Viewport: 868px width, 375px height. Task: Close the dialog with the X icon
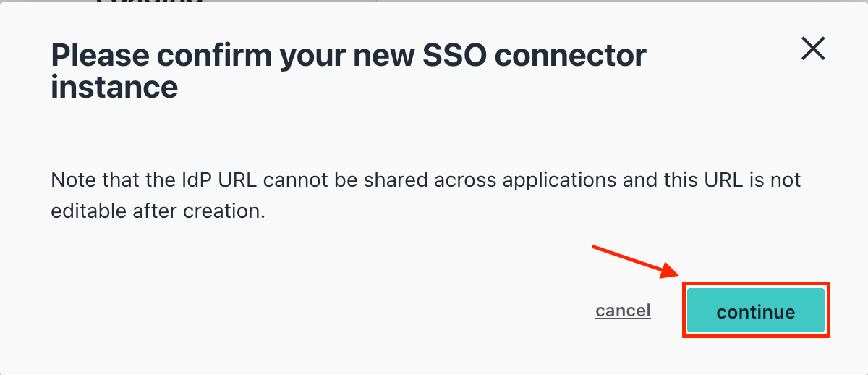point(814,49)
